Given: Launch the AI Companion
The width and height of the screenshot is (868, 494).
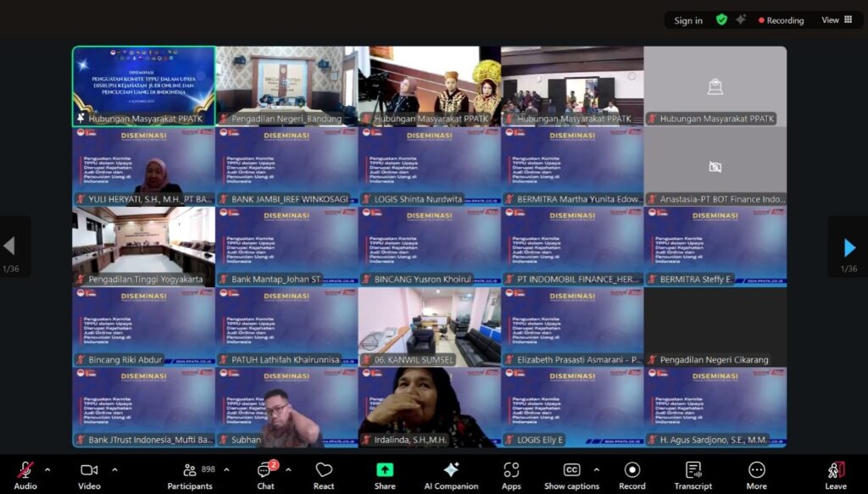Looking at the screenshot, I should [451, 474].
